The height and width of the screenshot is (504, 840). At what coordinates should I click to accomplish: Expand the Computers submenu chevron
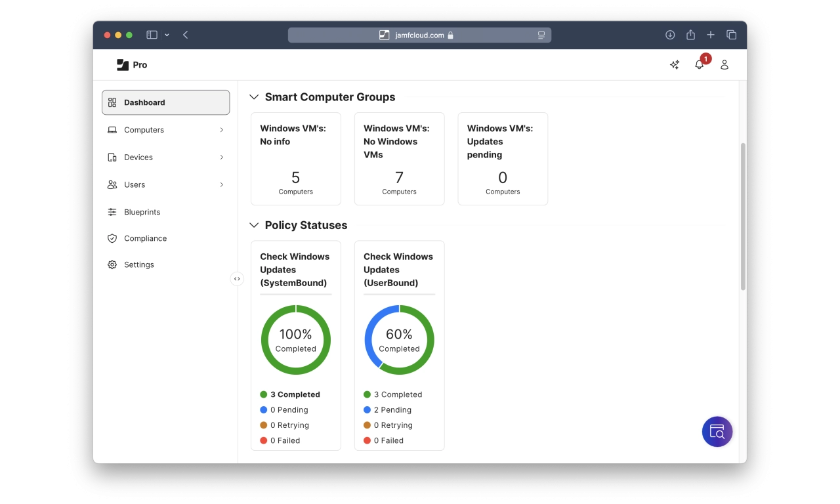222,130
